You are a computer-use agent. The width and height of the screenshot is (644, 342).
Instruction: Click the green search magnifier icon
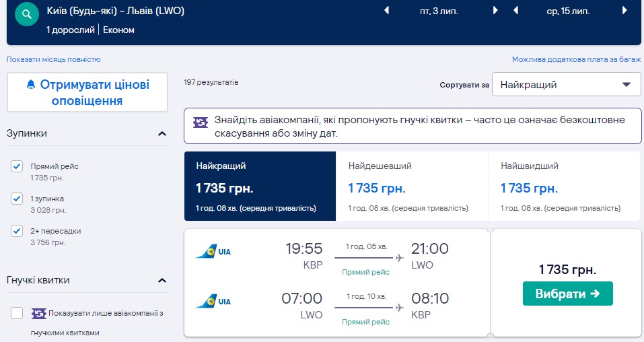pyautogui.click(x=27, y=14)
